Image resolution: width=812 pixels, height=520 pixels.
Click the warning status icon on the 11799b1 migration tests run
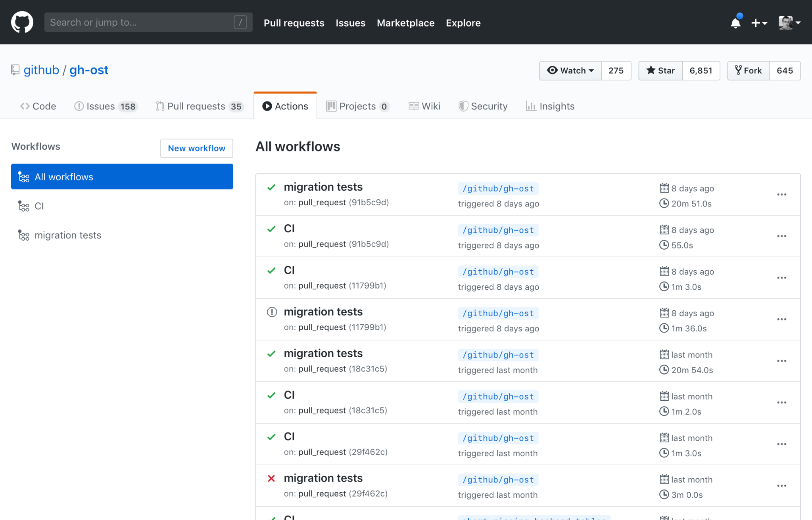tap(271, 312)
